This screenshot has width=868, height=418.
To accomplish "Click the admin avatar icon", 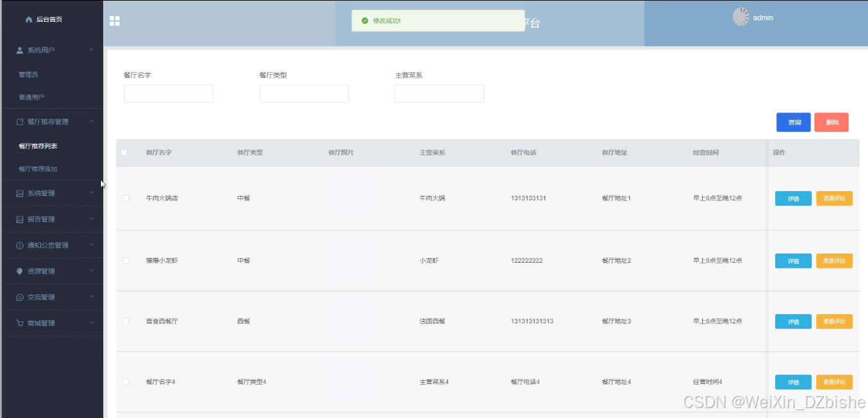I will point(741,17).
